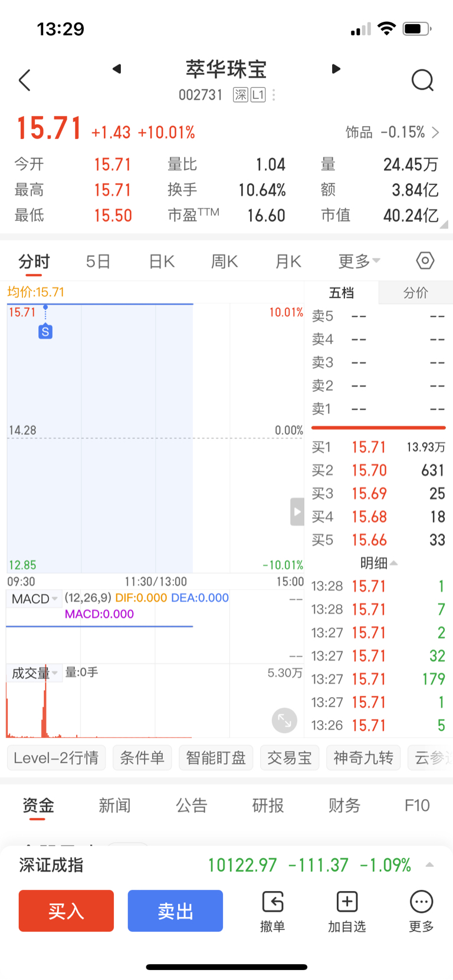The height and width of the screenshot is (980, 453).
Task: Open the 新闻 section tab
Action: (114, 805)
